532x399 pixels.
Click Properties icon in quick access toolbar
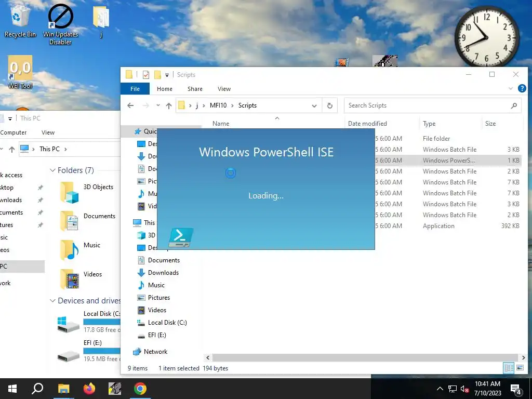146,75
